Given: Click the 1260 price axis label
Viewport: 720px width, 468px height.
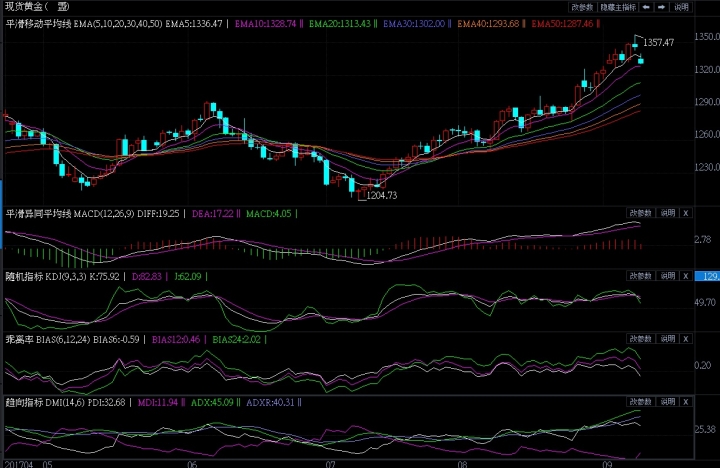Looking at the screenshot, I should pyautogui.click(x=707, y=135).
